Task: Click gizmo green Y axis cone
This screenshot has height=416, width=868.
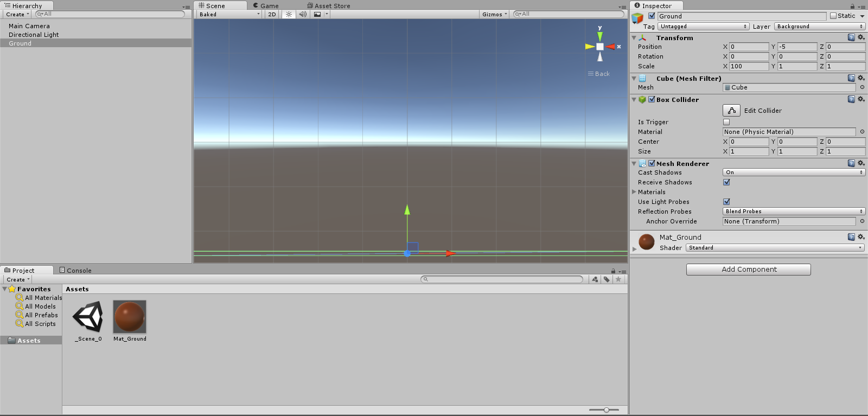Action: click(600, 36)
